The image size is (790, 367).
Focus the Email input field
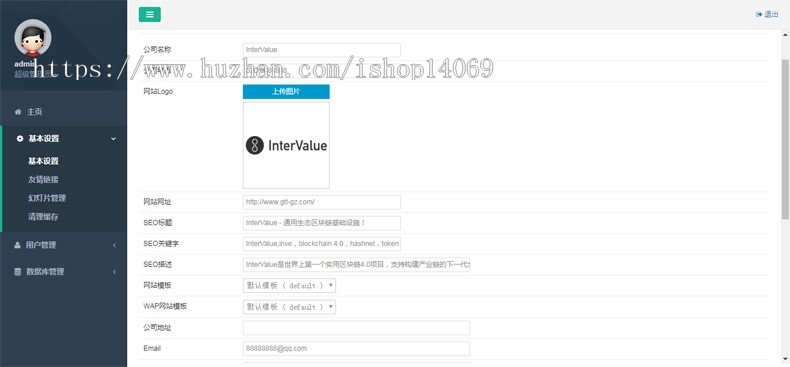pos(356,348)
